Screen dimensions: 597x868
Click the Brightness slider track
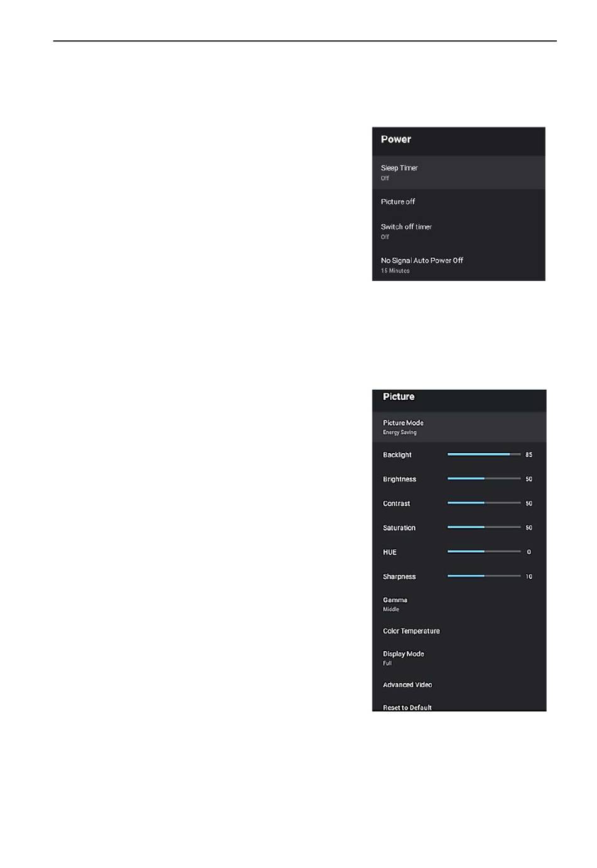click(x=484, y=479)
